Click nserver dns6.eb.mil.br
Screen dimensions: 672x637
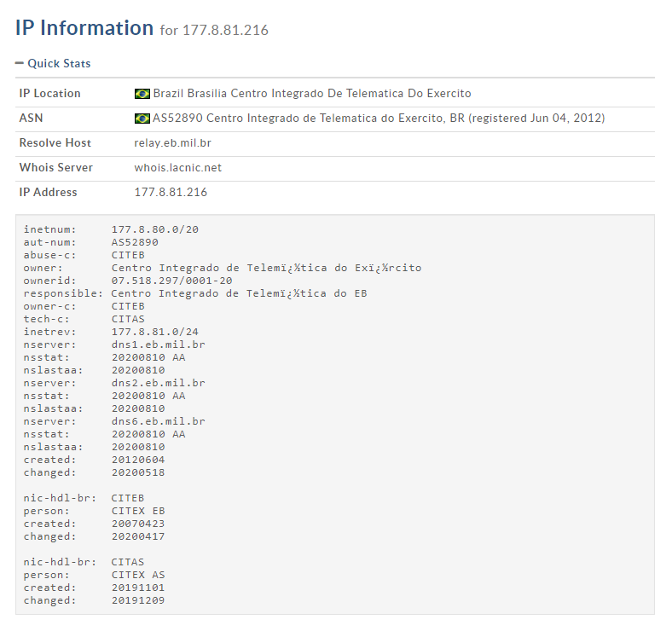coord(158,421)
